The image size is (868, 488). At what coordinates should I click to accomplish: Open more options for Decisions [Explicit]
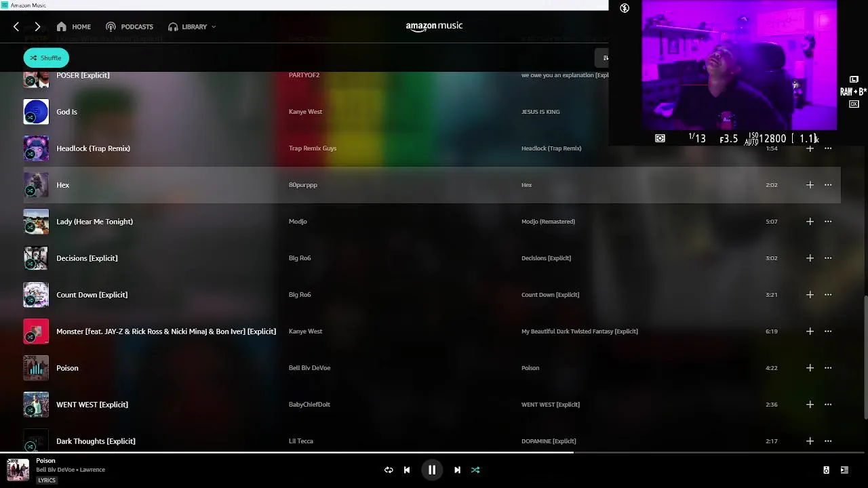(828, 258)
